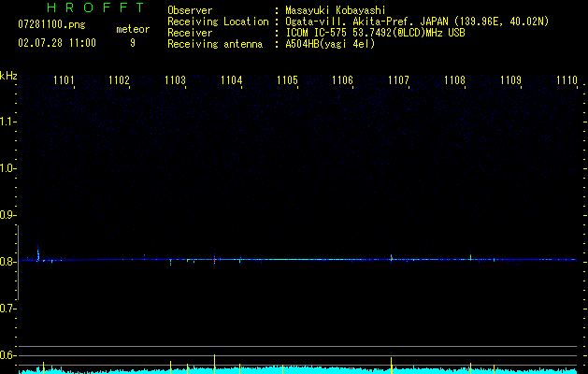The height and width of the screenshot is (374, 588).
Task: Select the ICOM IC-575 receiver description
Action: [376, 33]
